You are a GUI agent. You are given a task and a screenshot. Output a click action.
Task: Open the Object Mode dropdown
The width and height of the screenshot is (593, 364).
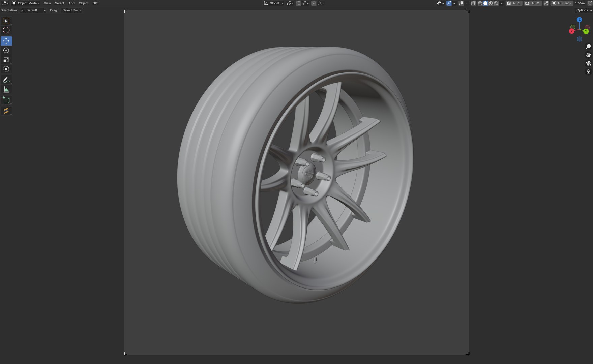26,3
